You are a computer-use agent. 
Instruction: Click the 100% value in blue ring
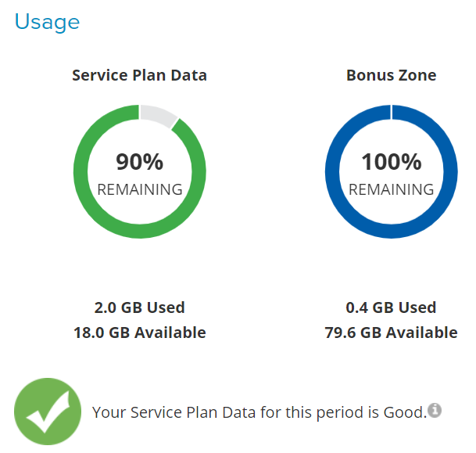tap(391, 162)
